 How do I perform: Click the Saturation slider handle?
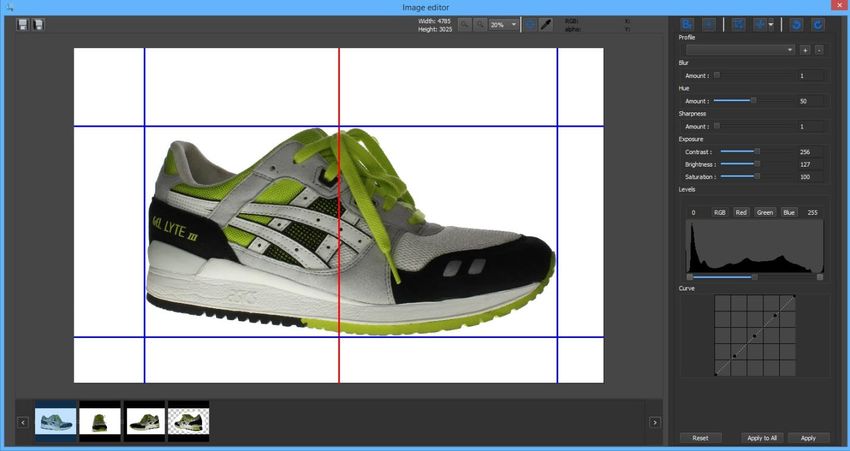(757, 177)
